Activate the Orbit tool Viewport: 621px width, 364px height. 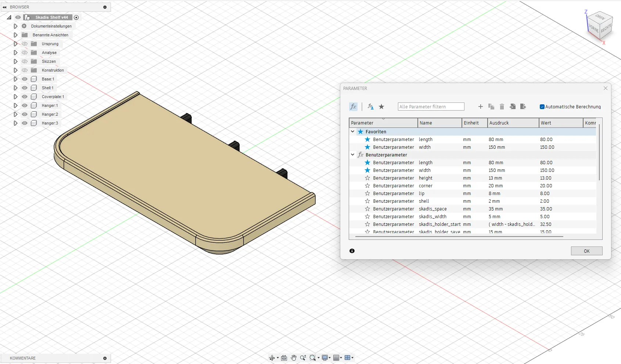coord(273,358)
